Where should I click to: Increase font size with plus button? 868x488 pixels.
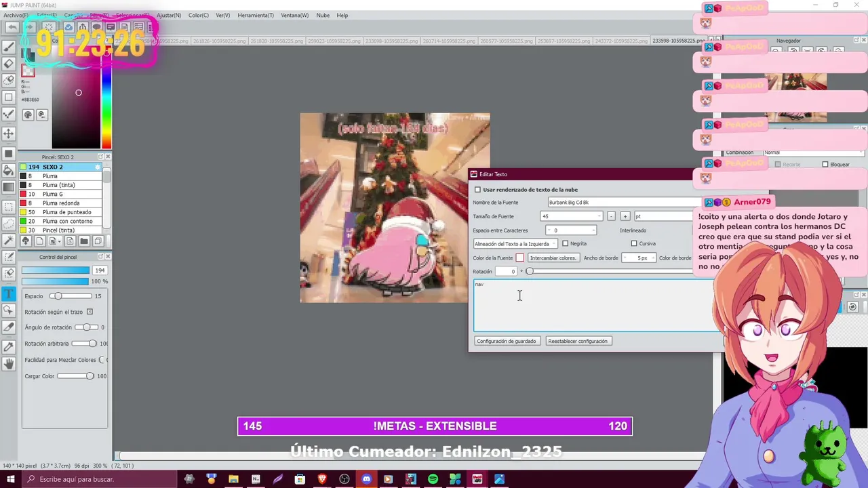(625, 216)
